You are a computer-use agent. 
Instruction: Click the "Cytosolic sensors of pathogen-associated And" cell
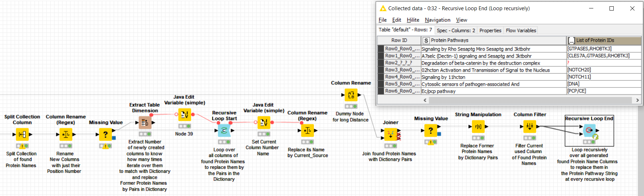click(x=494, y=84)
